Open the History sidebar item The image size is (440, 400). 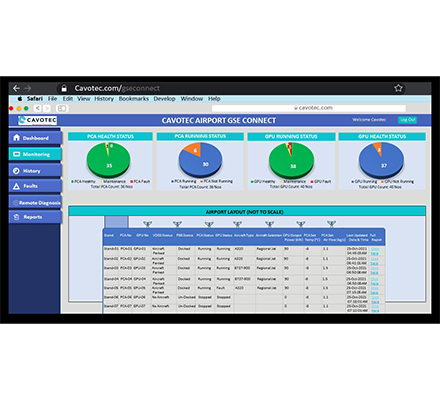35,171
